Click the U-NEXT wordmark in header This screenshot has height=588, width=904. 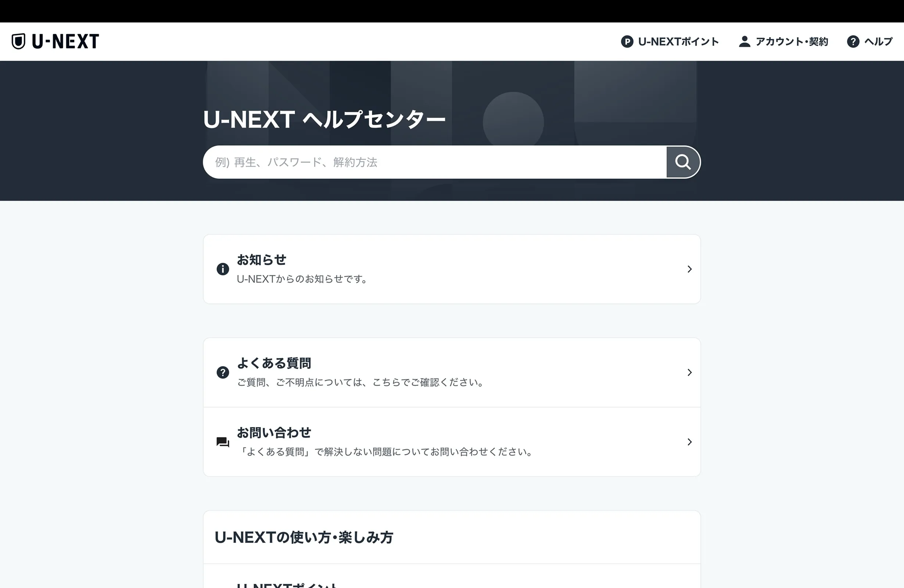[x=66, y=42]
